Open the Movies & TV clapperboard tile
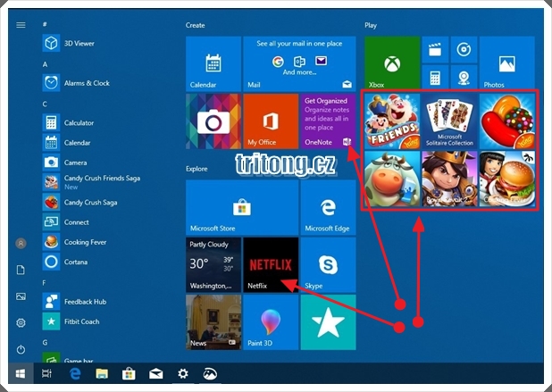Screen dimensions: 552x392 pos(435,50)
